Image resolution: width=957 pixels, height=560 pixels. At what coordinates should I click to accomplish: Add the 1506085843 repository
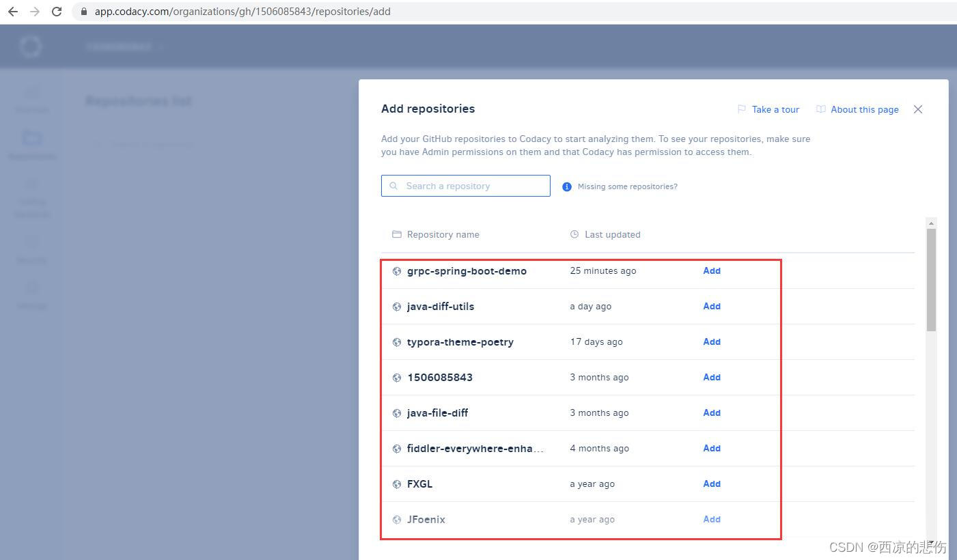pyautogui.click(x=712, y=377)
